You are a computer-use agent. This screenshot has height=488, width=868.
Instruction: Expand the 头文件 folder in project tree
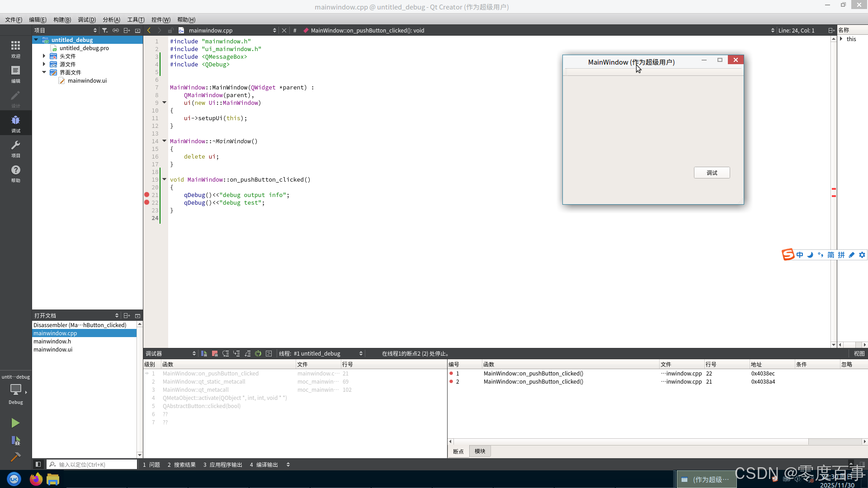44,56
